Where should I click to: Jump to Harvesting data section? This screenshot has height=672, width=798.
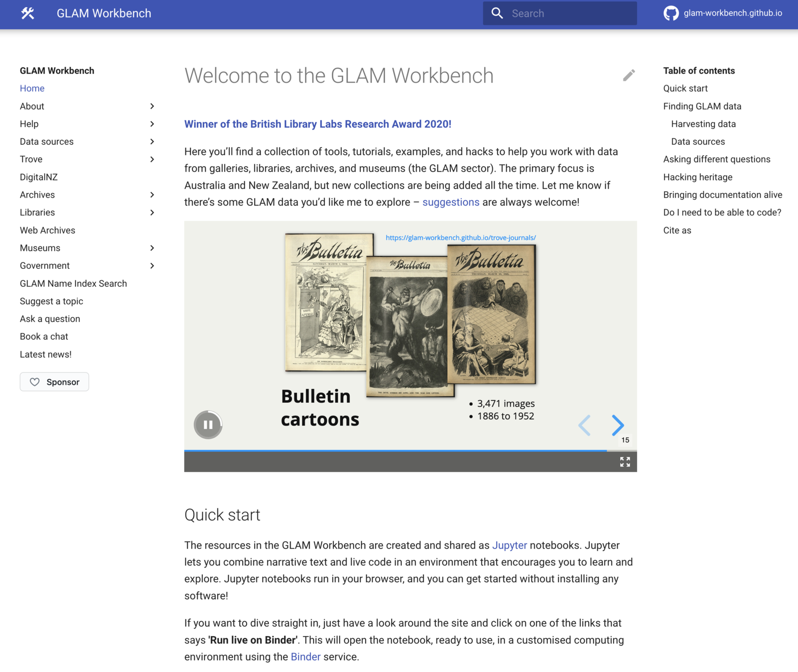[x=703, y=124]
